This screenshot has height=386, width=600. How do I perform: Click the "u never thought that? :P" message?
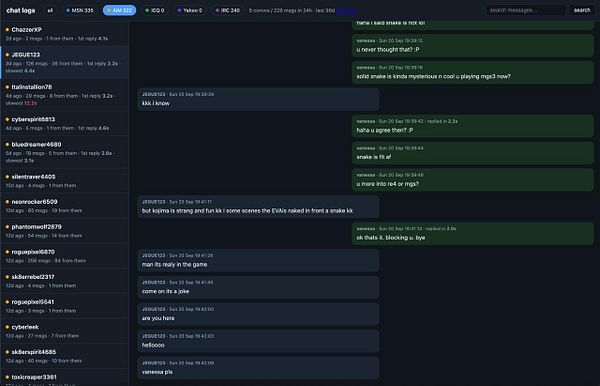[x=473, y=46]
